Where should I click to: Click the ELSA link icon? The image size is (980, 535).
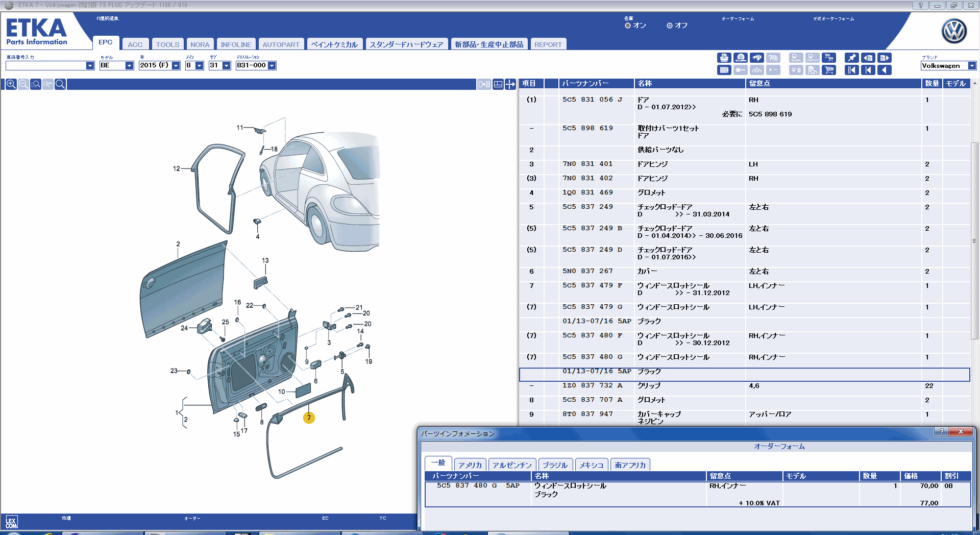796,58
